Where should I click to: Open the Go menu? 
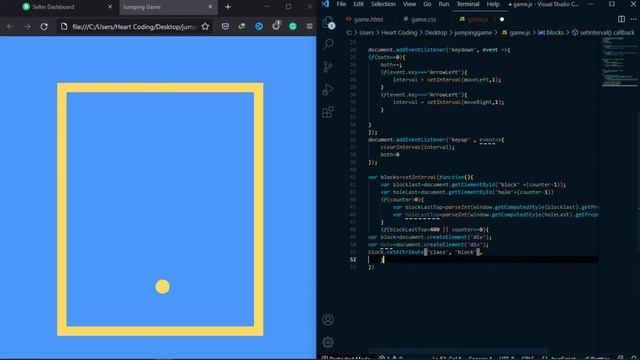[x=427, y=4]
